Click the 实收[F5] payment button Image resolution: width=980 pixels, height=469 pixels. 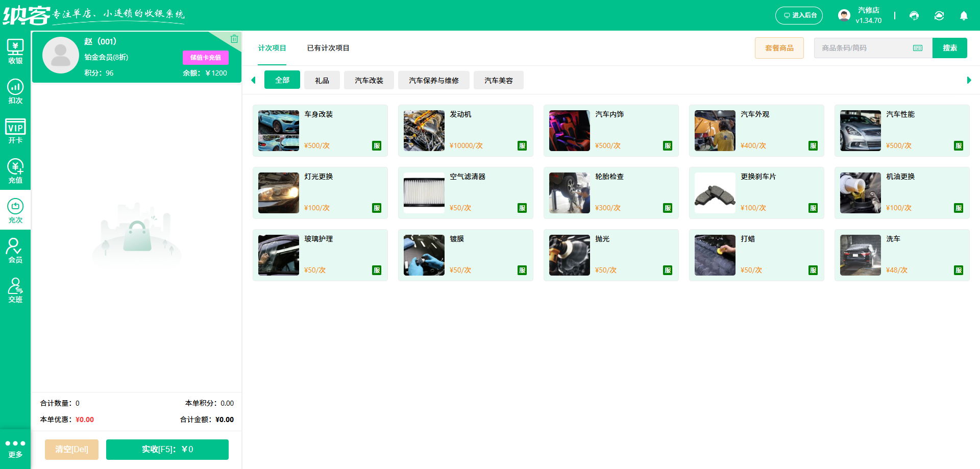167,450
